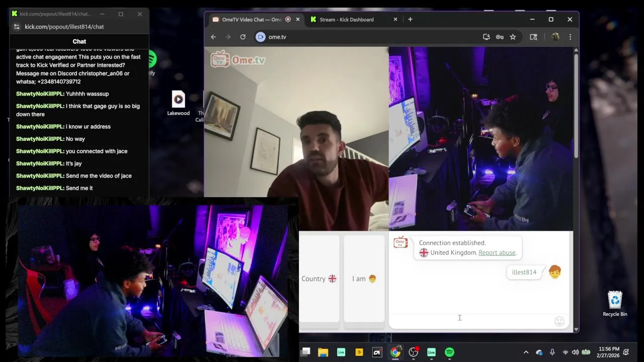Click the install app icon in address bar
Viewport: 644px width, 362px height.
486,37
